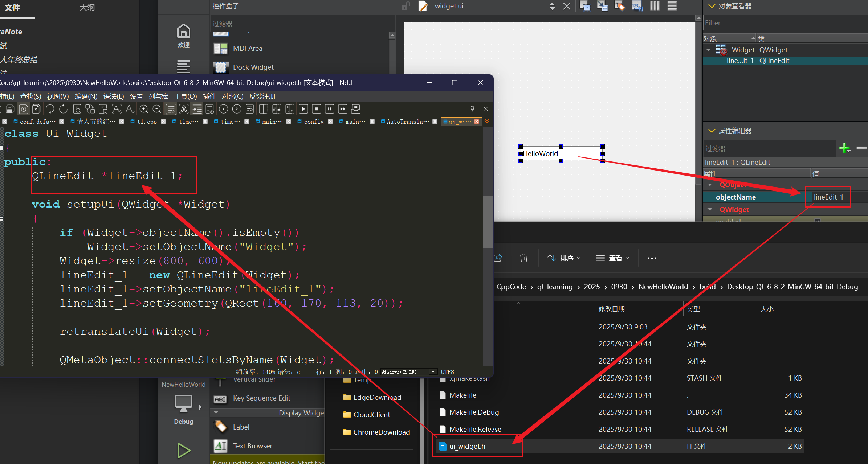Toggle show indent guide icon
Image resolution: width=868 pixels, height=464 pixels.
[197, 109]
